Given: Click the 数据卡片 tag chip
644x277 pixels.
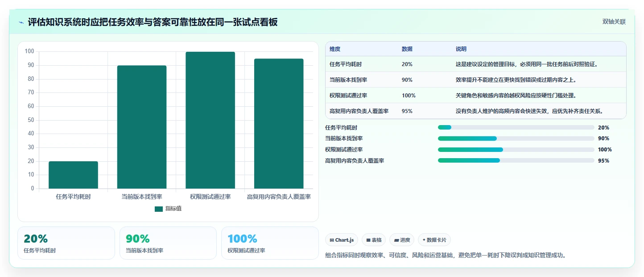Looking at the screenshot, I should point(435,240).
